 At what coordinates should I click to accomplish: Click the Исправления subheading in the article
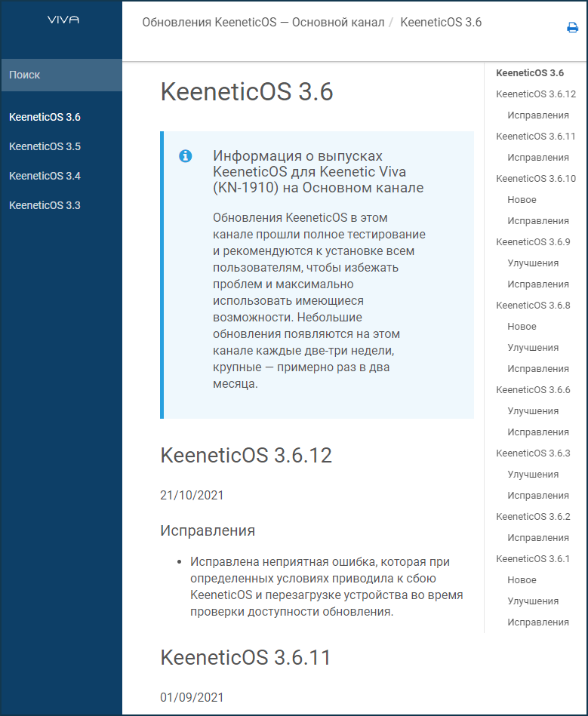tap(208, 530)
